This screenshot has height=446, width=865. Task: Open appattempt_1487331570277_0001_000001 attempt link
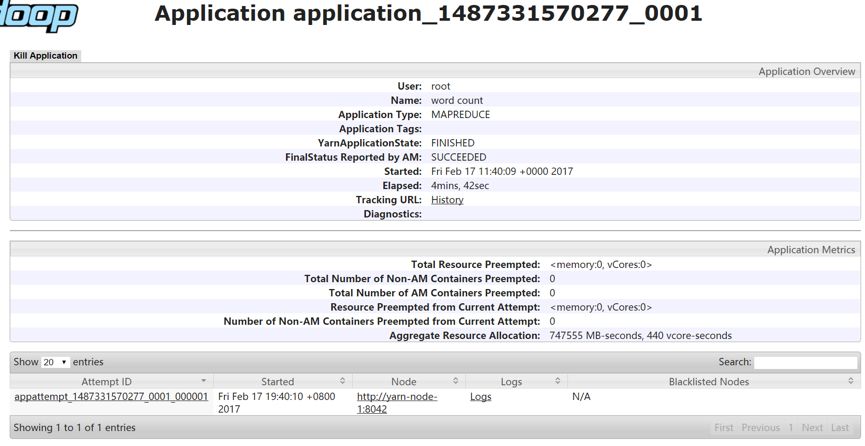pos(111,396)
